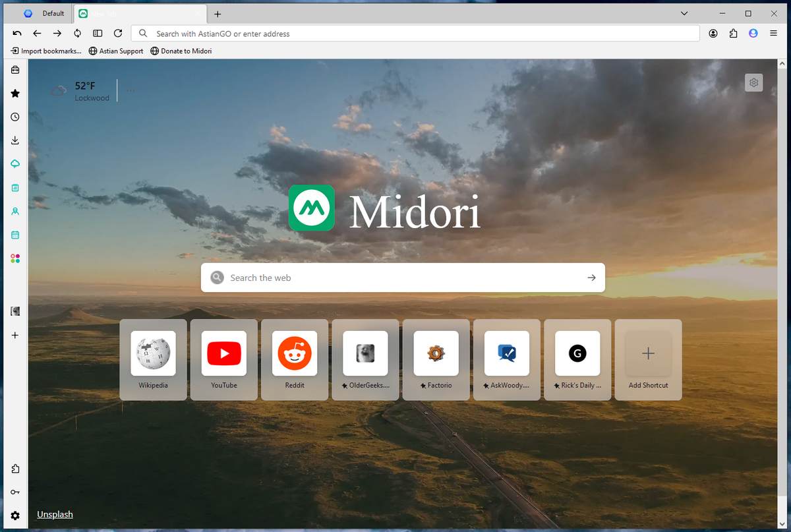The height and width of the screenshot is (532, 791).
Task: Open the Factorio shortcut tile
Action: click(436, 360)
